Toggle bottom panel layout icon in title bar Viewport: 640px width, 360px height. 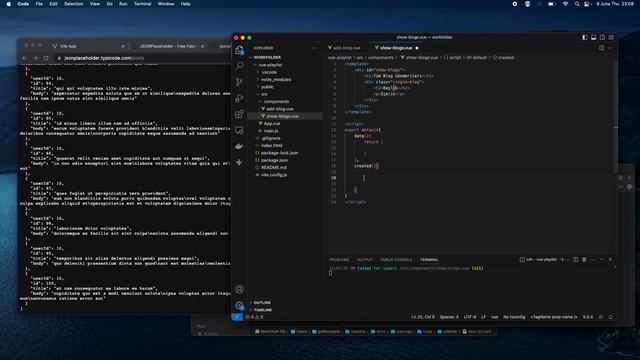coord(593,37)
